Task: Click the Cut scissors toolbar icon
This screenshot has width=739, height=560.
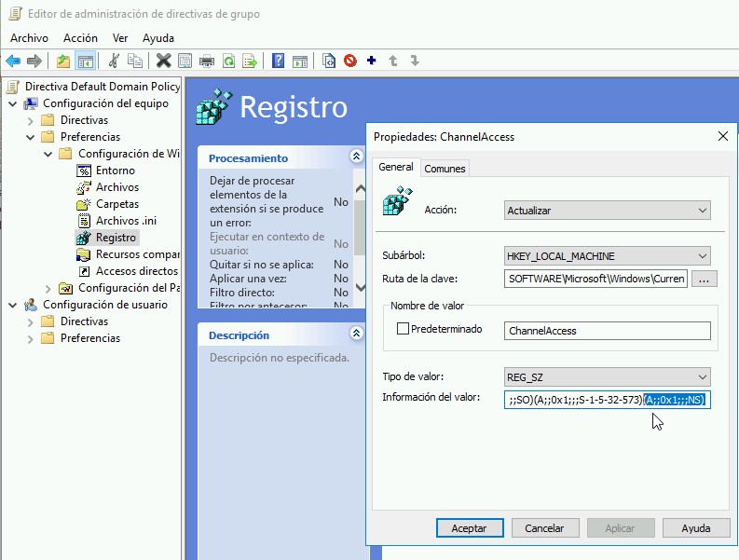Action: pyautogui.click(x=114, y=61)
